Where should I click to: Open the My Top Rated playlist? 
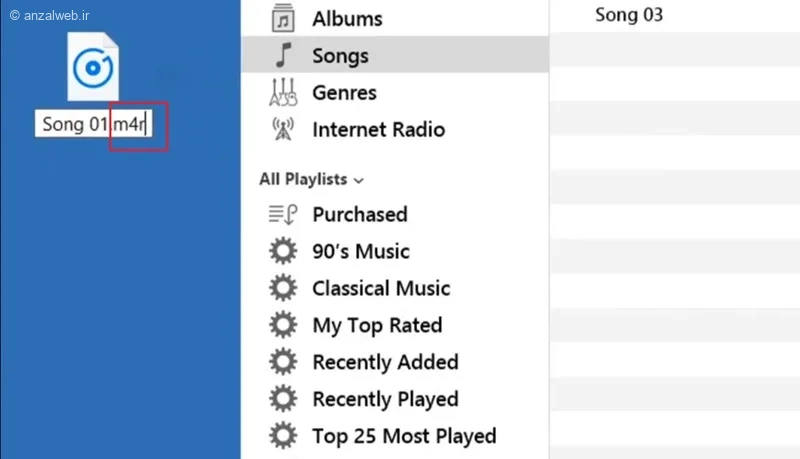click(x=377, y=325)
